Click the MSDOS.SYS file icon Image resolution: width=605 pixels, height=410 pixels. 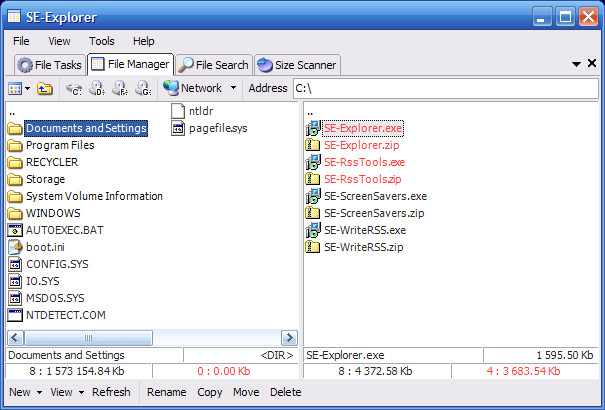tap(15, 298)
